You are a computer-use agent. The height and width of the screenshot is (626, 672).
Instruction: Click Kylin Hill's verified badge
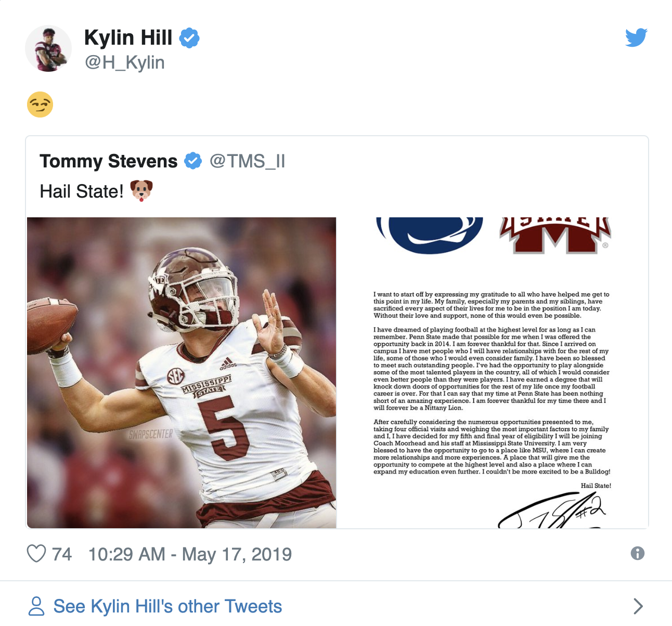coord(189,38)
